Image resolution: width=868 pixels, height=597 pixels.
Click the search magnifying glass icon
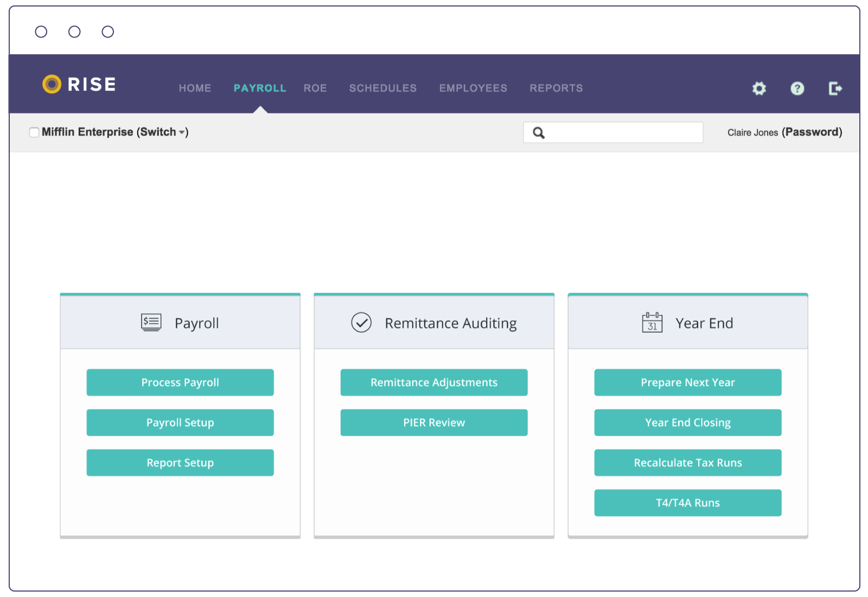538,132
